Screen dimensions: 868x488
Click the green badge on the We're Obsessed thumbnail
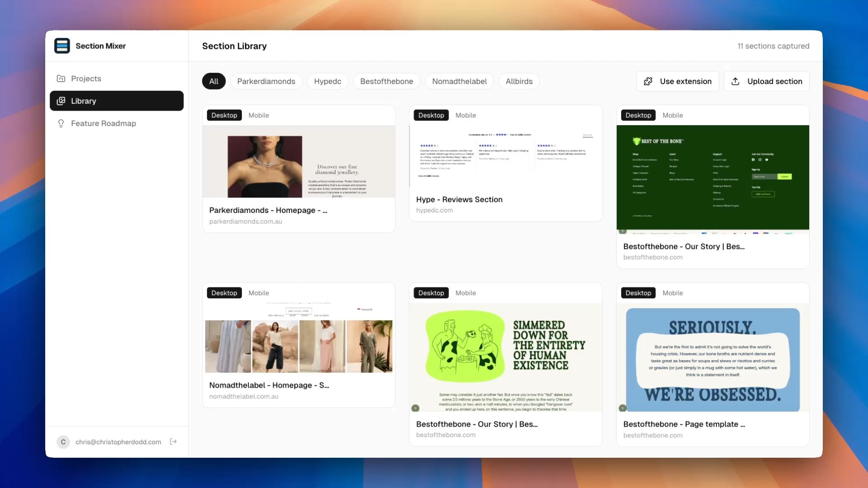point(623,408)
